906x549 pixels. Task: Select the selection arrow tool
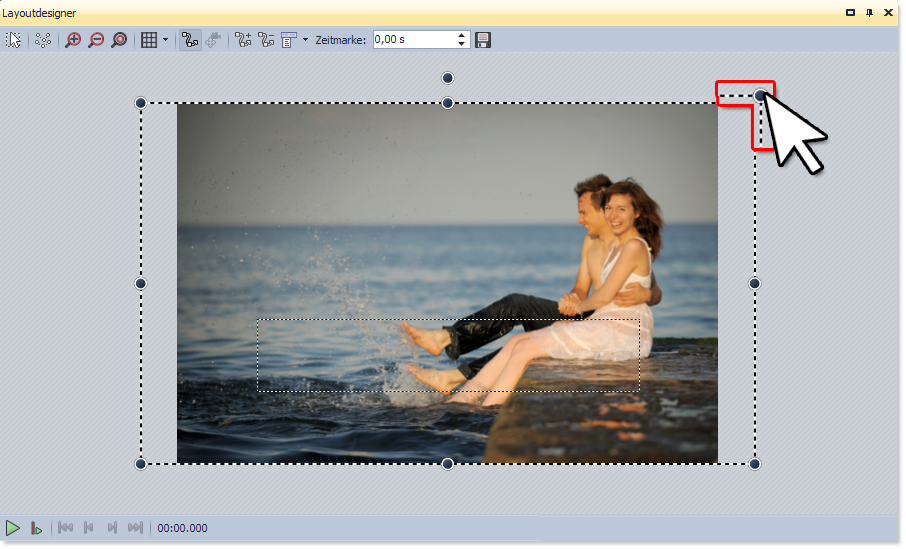coord(14,40)
